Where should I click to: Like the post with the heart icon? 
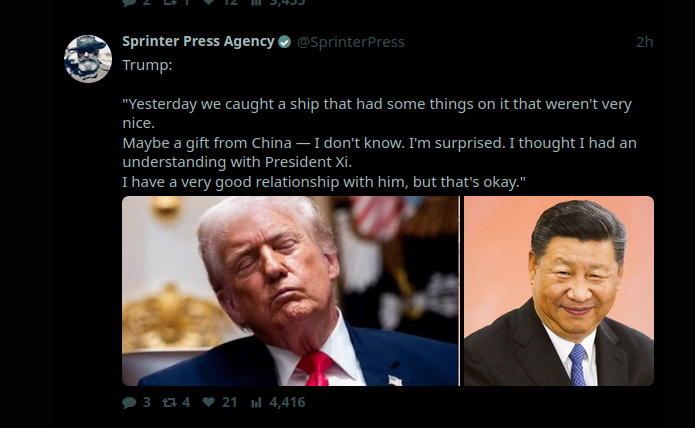[208, 402]
